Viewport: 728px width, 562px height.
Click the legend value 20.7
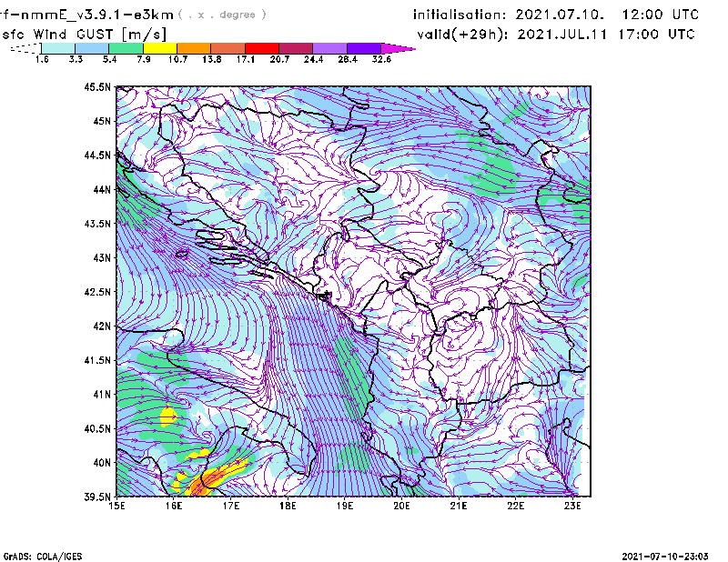pyautogui.click(x=279, y=59)
